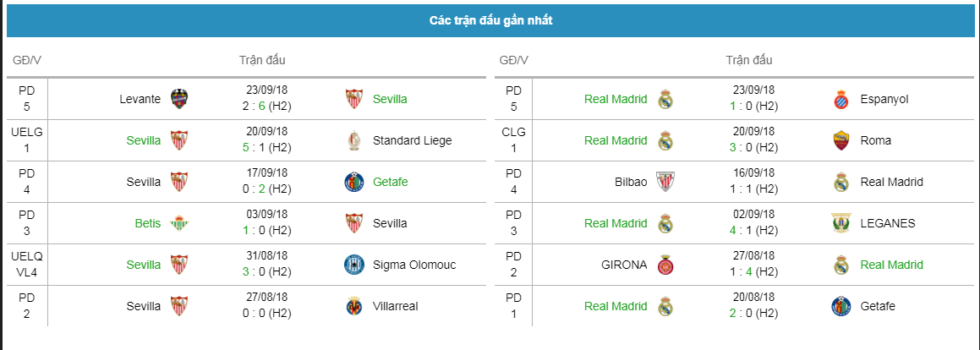Screen dimensions: 980x350
Task: Open Real Madrid 4 : 1 LEGANES score
Action: 753,230
